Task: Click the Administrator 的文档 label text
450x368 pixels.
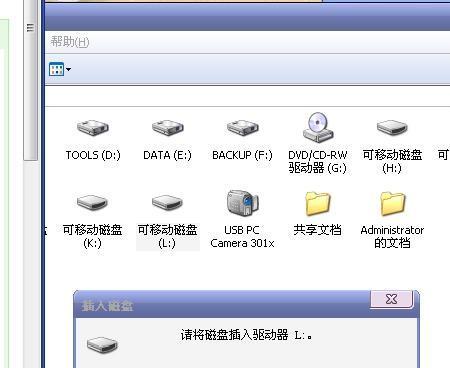Action: pos(392,236)
